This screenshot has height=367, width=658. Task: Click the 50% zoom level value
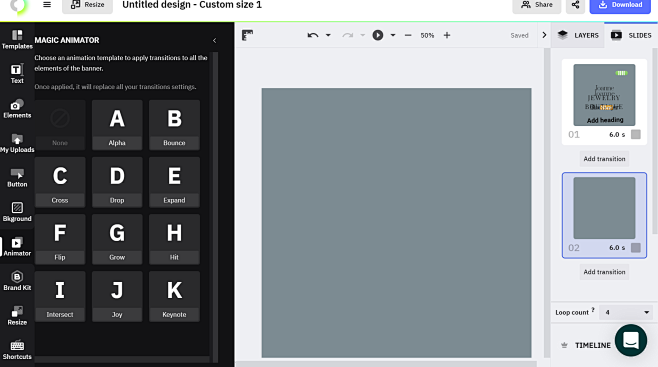pos(427,35)
